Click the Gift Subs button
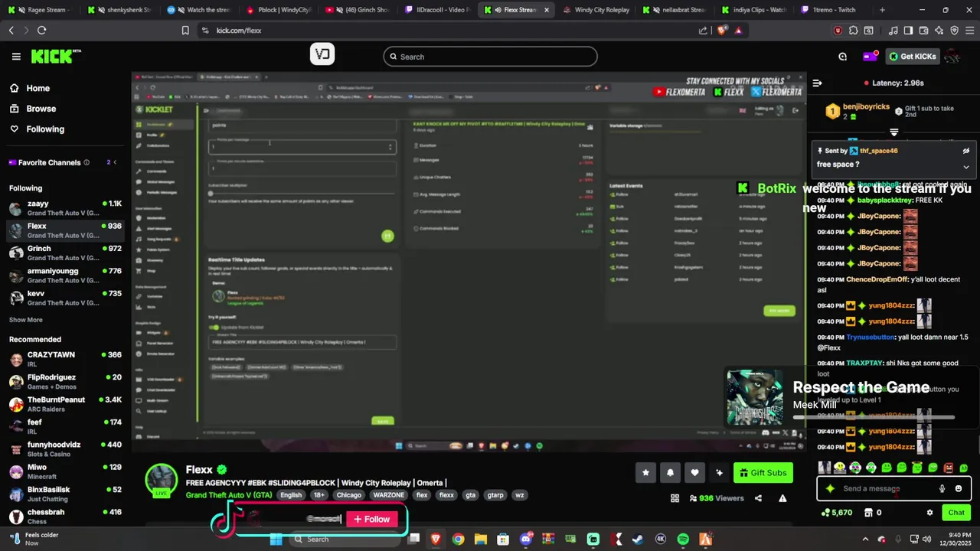980x551 pixels. click(x=763, y=473)
